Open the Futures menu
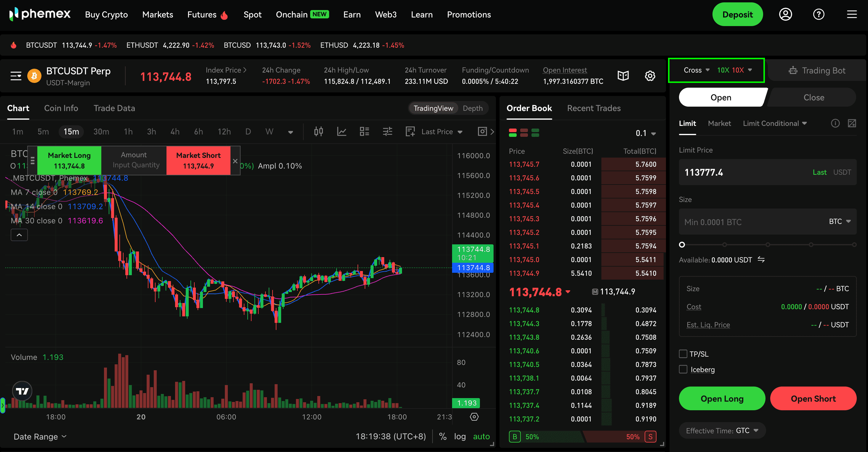Image resolution: width=868 pixels, height=452 pixels. point(208,15)
